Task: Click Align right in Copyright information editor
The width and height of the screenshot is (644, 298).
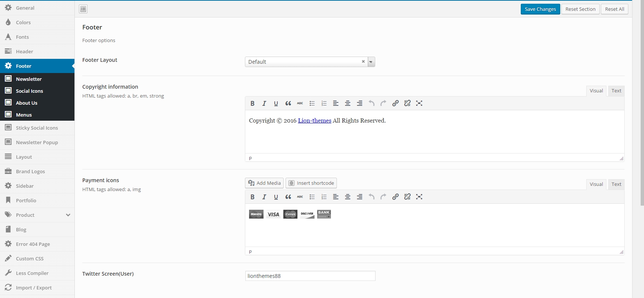Action: [x=360, y=103]
